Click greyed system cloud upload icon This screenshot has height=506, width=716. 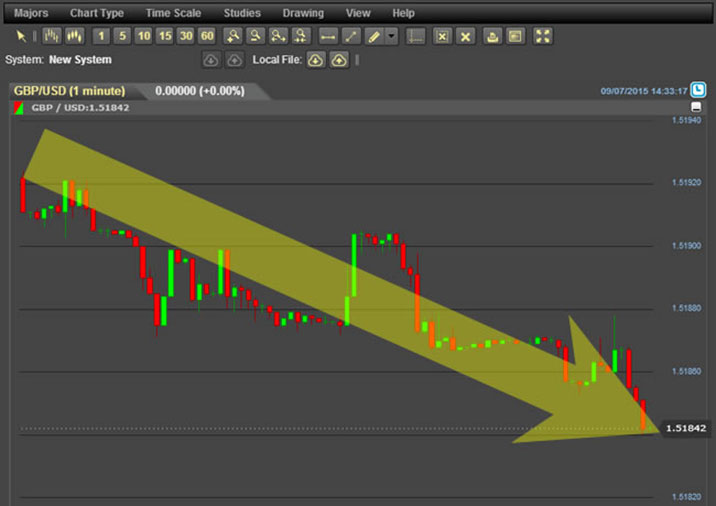pyautogui.click(x=234, y=60)
